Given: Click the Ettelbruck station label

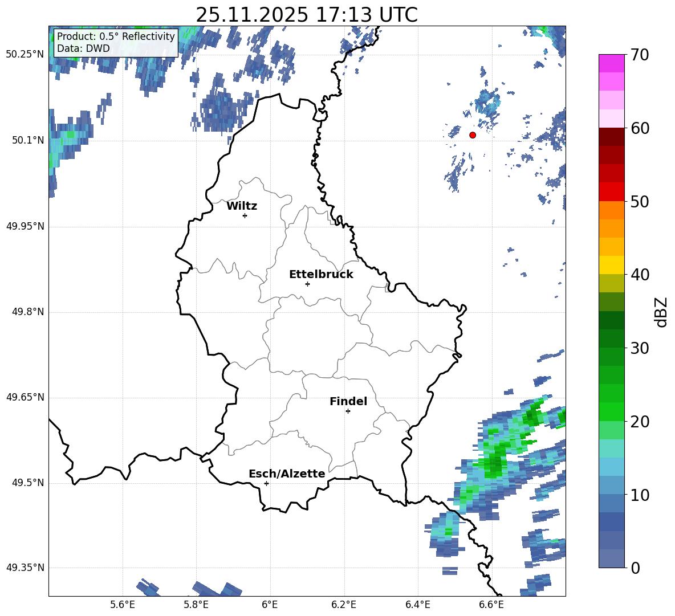Looking at the screenshot, I should tap(321, 275).
